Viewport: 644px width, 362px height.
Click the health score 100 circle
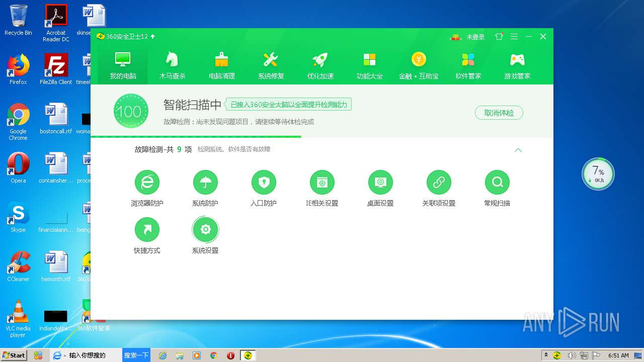click(x=131, y=111)
